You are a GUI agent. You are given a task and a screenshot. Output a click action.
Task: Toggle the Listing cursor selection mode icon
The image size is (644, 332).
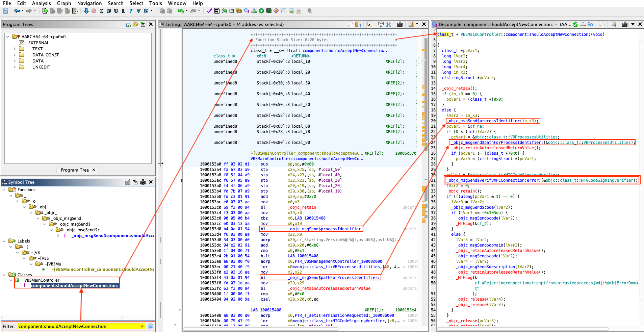click(369, 24)
